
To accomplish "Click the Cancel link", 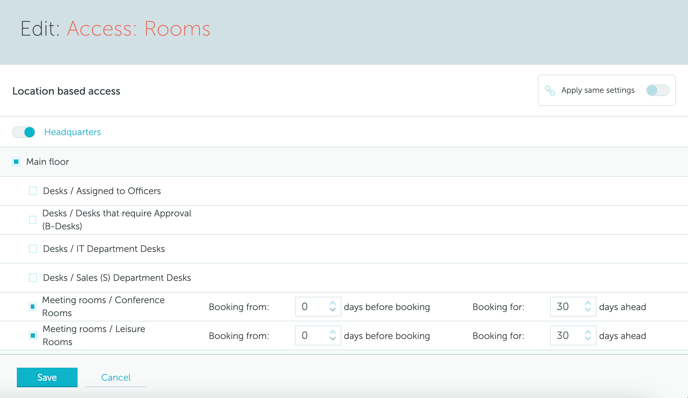I will tap(116, 377).
